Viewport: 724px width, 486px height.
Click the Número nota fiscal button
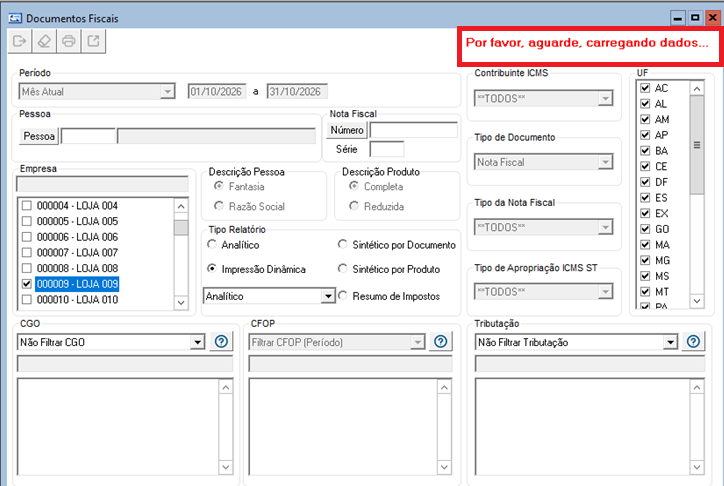tap(347, 130)
